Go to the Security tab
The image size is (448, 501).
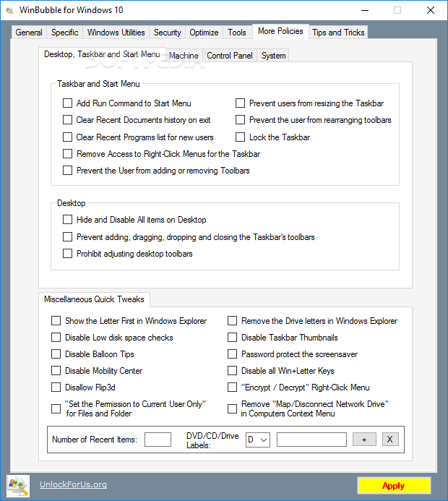pyautogui.click(x=168, y=33)
